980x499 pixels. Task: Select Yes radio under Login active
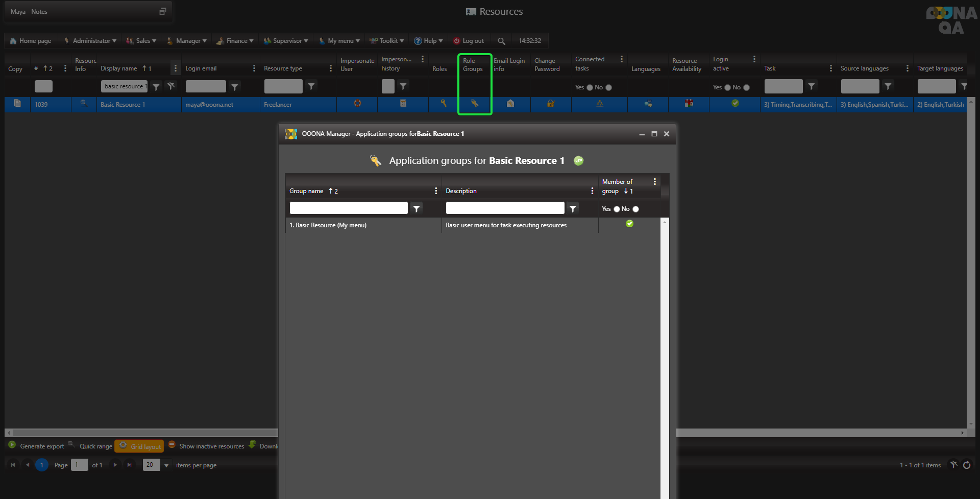tap(727, 87)
